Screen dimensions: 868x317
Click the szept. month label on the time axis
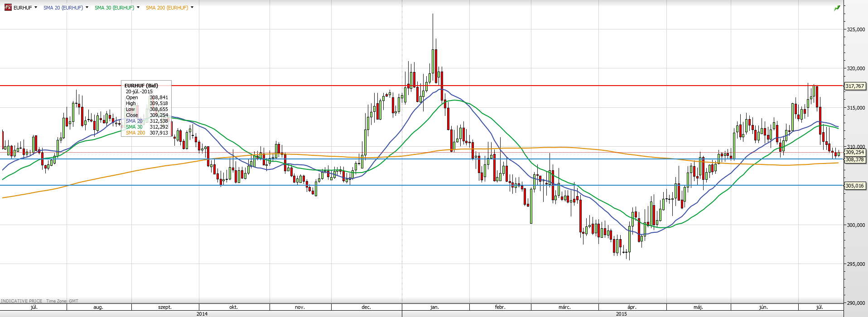[x=165, y=307]
